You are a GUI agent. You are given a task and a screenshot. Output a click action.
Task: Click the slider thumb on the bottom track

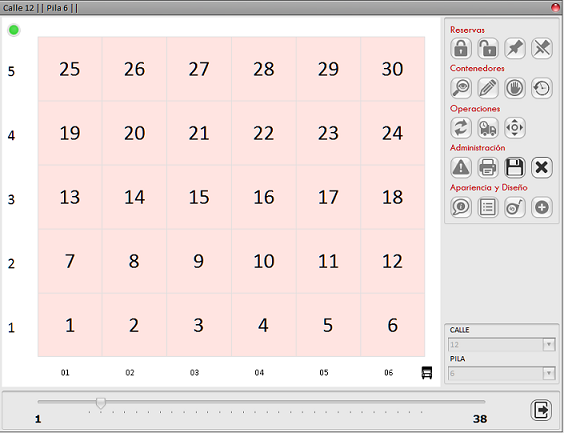click(101, 403)
